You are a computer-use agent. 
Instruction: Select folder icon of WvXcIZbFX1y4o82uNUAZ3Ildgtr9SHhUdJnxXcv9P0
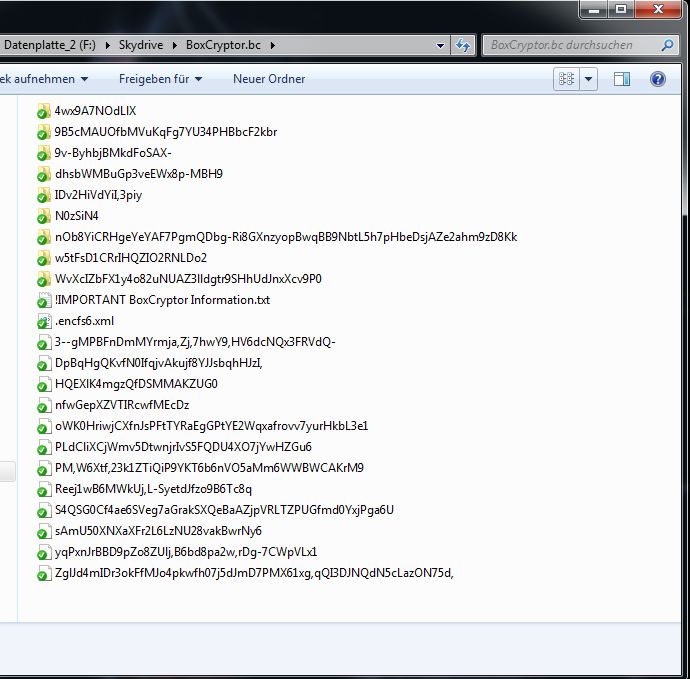[x=43, y=279]
